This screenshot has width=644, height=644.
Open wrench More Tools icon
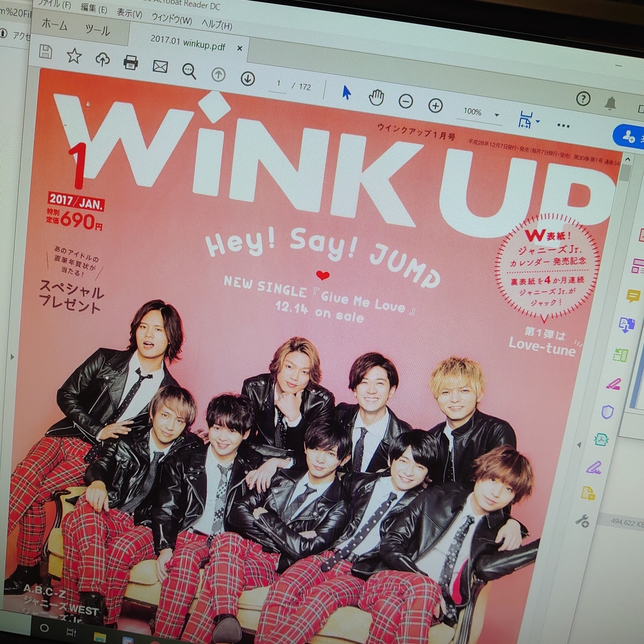point(582,520)
